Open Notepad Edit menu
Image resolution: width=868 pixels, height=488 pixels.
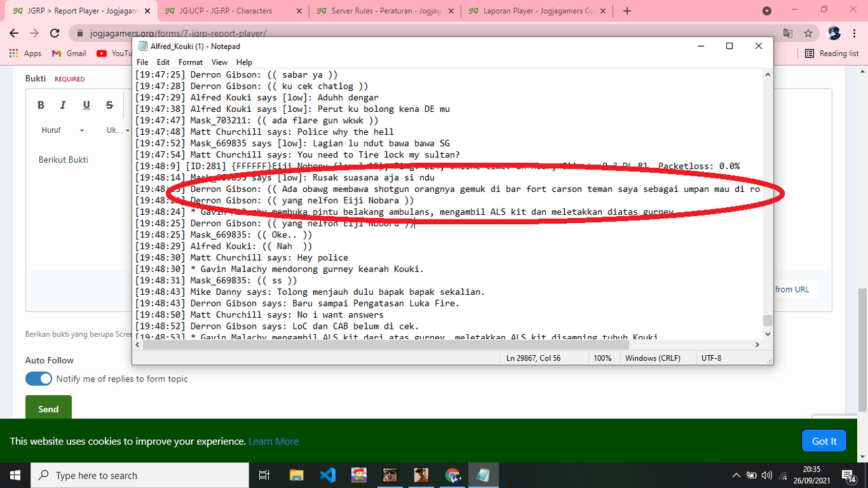click(163, 62)
